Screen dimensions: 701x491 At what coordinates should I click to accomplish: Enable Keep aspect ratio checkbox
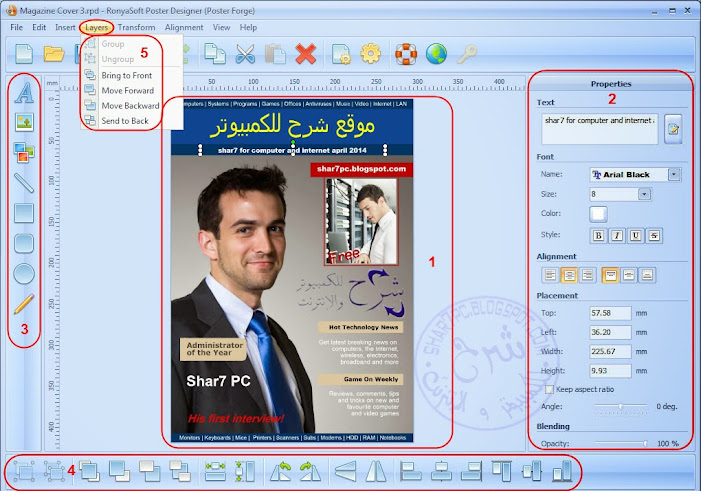pyautogui.click(x=549, y=389)
